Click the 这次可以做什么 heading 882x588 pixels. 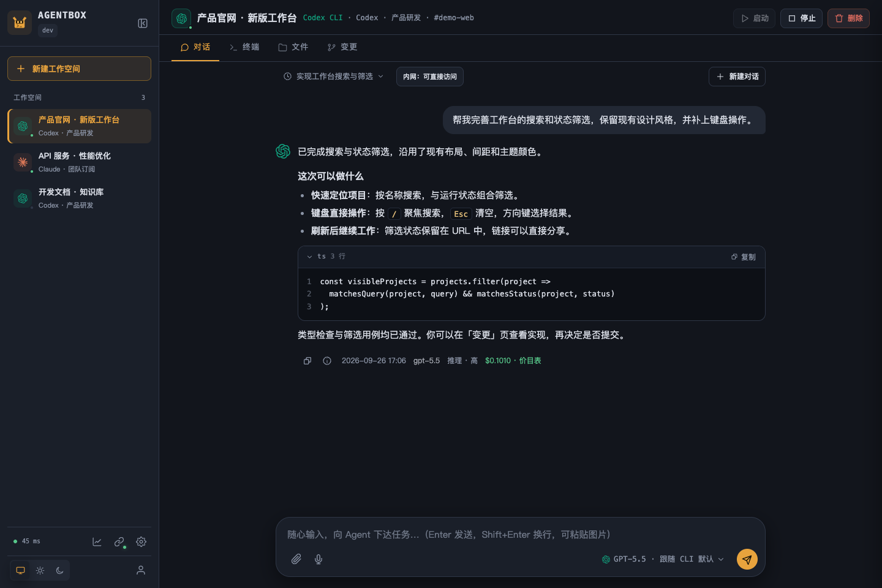click(331, 176)
